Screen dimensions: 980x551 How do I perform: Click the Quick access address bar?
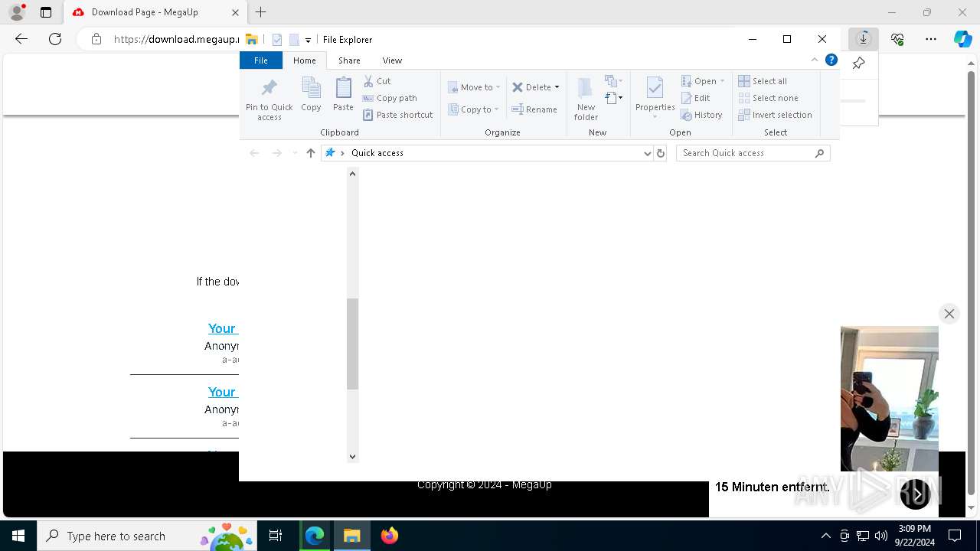pyautogui.click(x=488, y=153)
